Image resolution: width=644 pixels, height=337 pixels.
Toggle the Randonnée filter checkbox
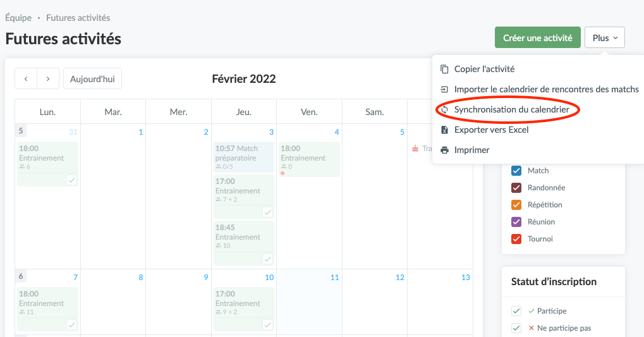point(516,188)
